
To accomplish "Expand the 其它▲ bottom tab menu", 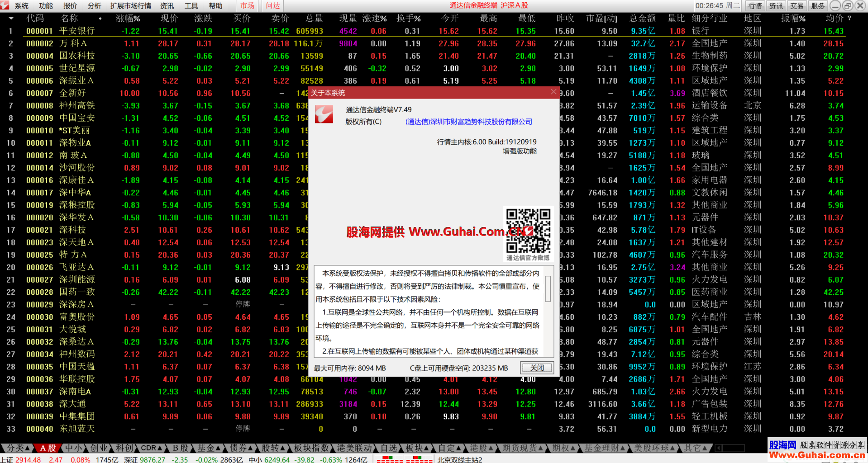I will click(x=696, y=448).
